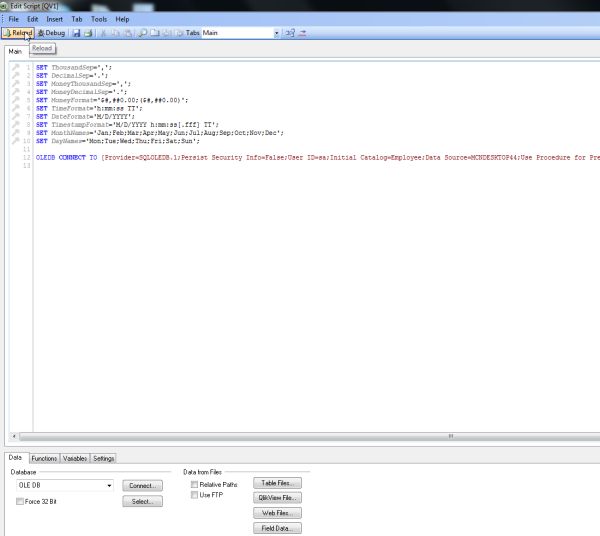This screenshot has height=536, width=600.
Task: Click the Paste clipboard icon
Action: (128, 33)
